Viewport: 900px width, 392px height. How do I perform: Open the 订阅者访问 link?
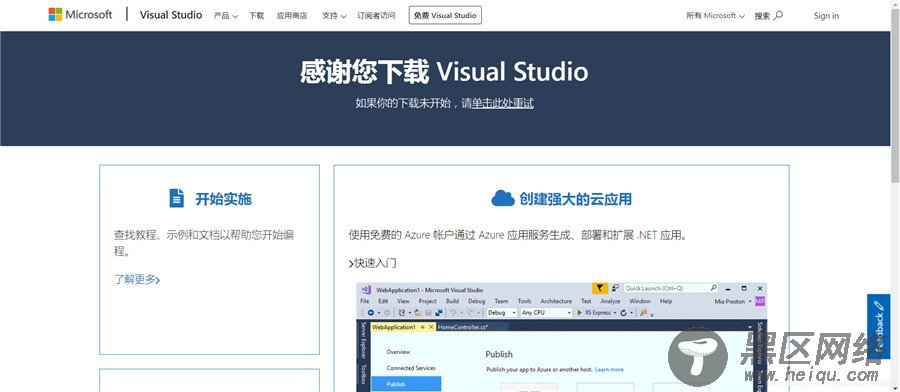tap(376, 15)
